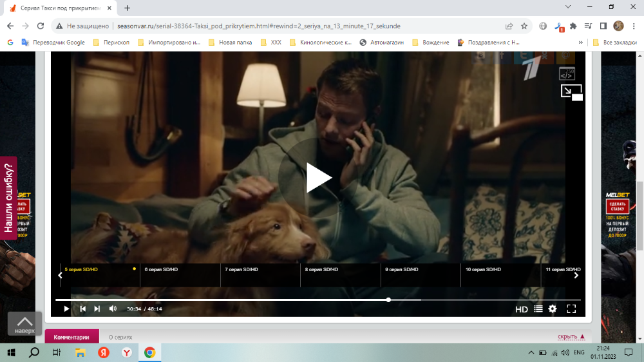The width and height of the screenshot is (644, 362).
Task: Close the Сериал Такси под прикрытием tab
Action: tap(109, 8)
